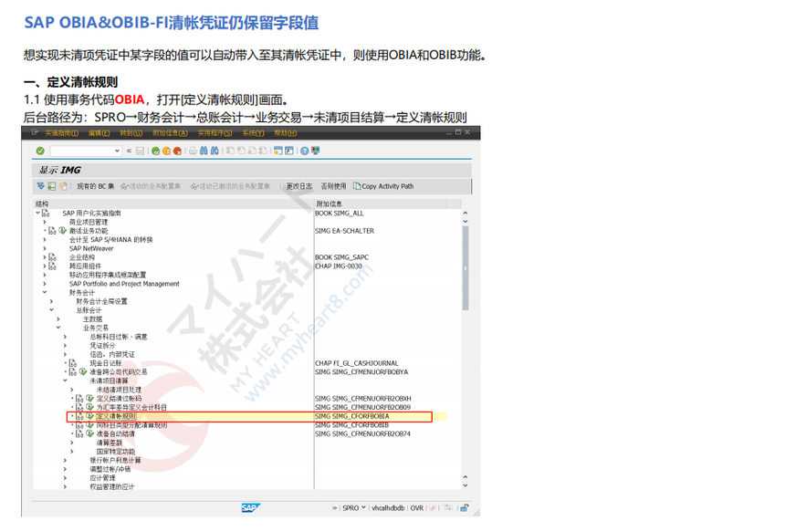Click the 现有的 BC 集 button
The width and height of the screenshot is (785, 532).
pos(95,186)
